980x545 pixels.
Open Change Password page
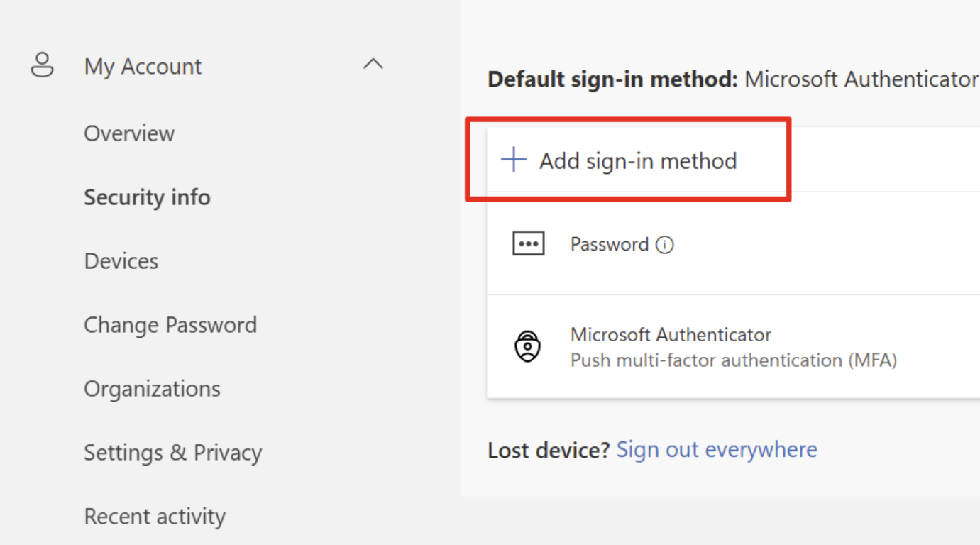click(170, 325)
